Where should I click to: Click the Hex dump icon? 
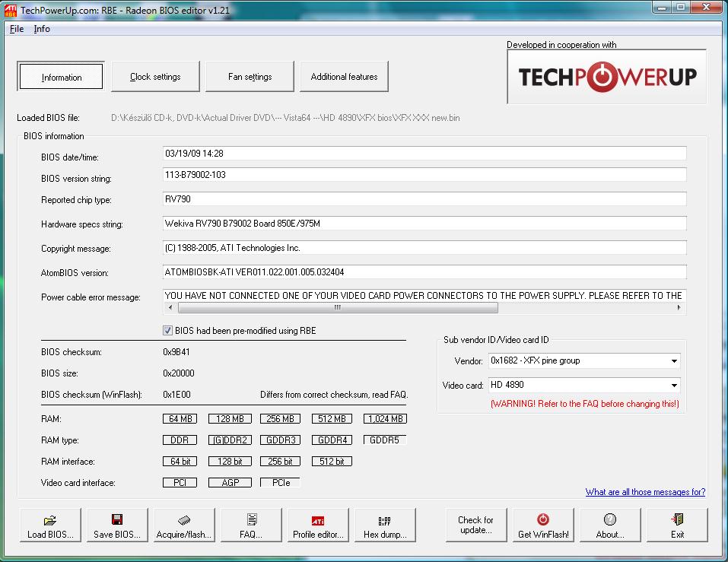click(x=384, y=521)
